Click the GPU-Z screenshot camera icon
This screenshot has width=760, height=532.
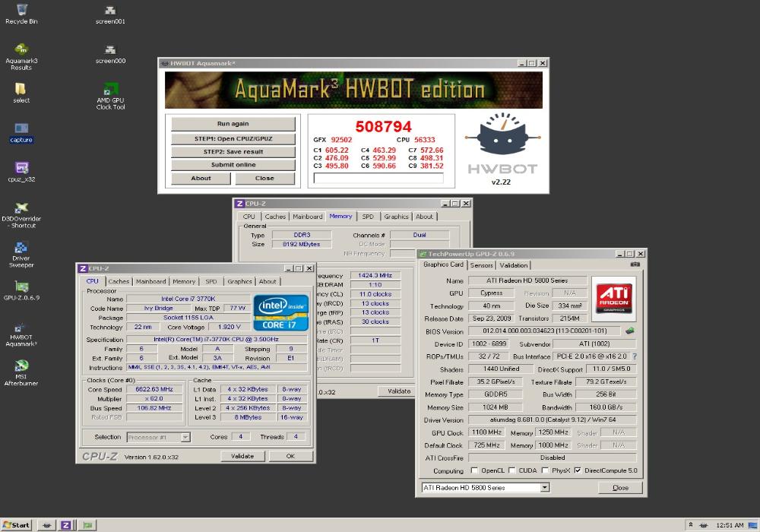635,264
